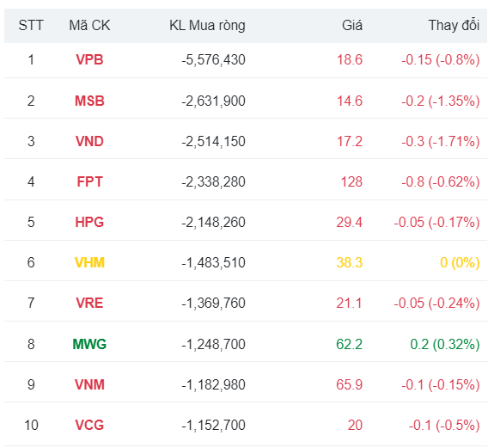
Task: Click the FPT price 128
Action: pyautogui.click(x=351, y=182)
